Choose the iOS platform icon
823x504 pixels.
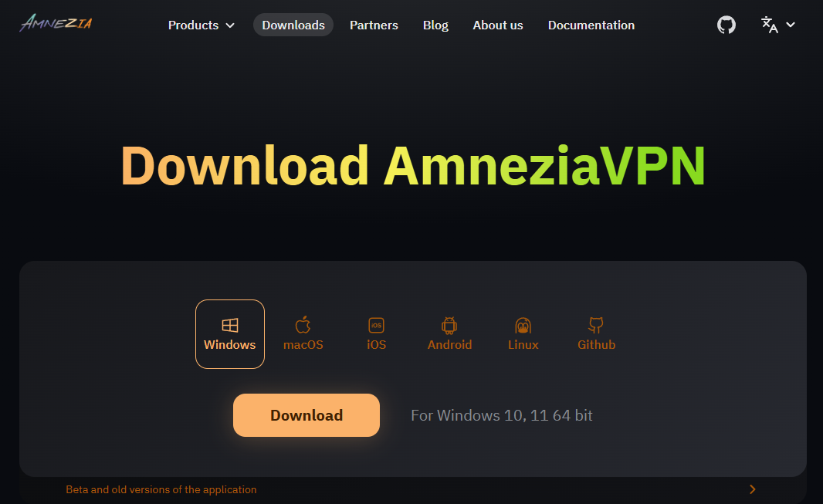point(376,325)
